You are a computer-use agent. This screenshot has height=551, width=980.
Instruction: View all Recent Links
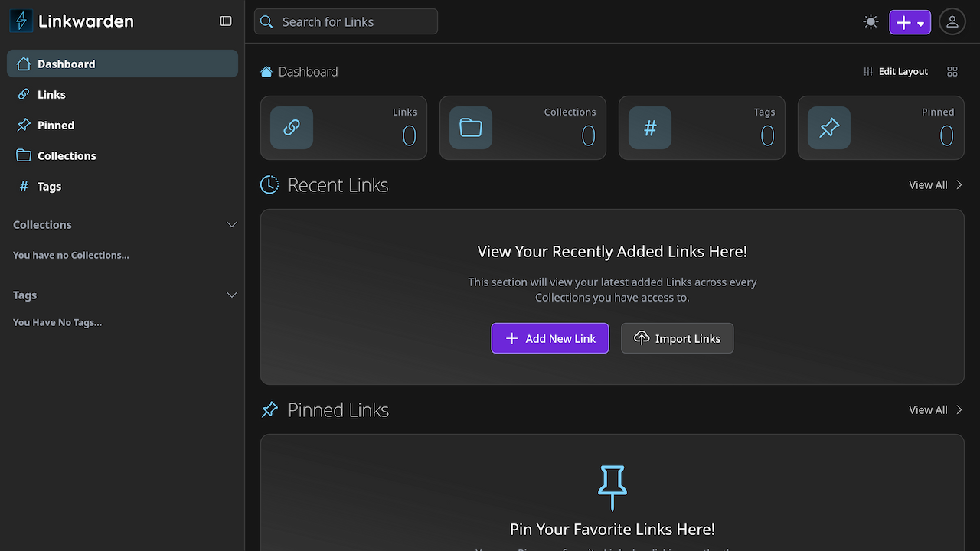928,184
